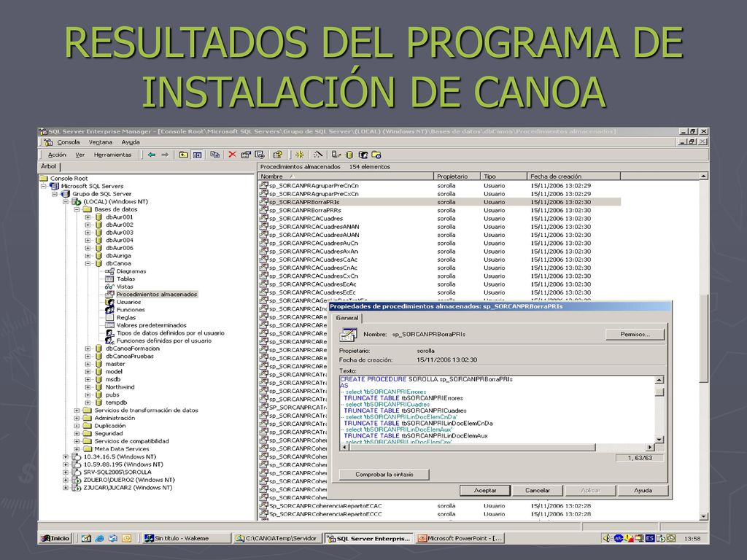Expand the Northwind database node
The height and width of the screenshot is (560, 747).
(x=88, y=387)
